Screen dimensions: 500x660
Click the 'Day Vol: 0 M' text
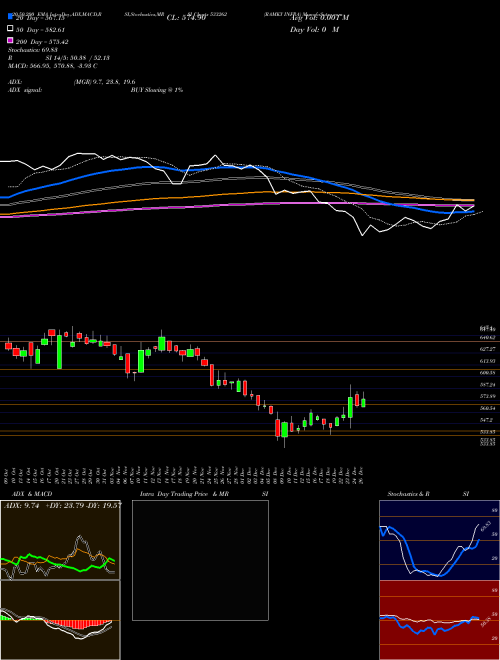tap(314, 29)
